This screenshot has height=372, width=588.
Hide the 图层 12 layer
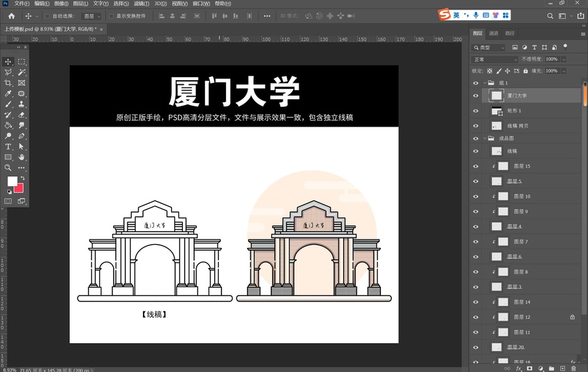pos(476,317)
